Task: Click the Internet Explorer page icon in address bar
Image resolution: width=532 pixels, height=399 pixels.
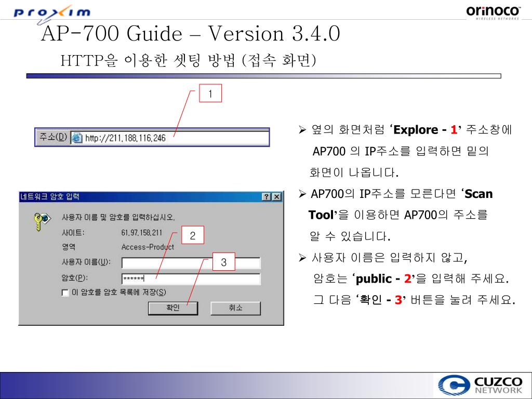Action: (x=77, y=138)
